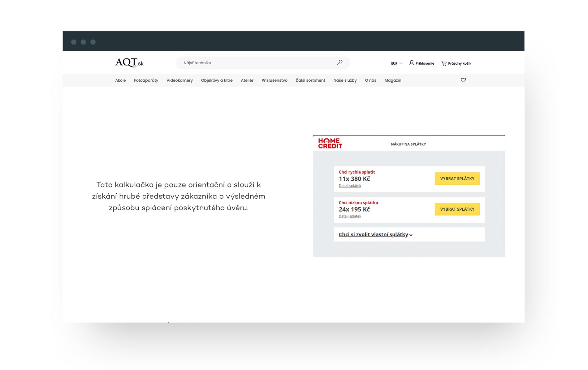Viewport: 588px width, 370px height.
Task: Open the Magazín menu
Action: (x=393, y=80)
